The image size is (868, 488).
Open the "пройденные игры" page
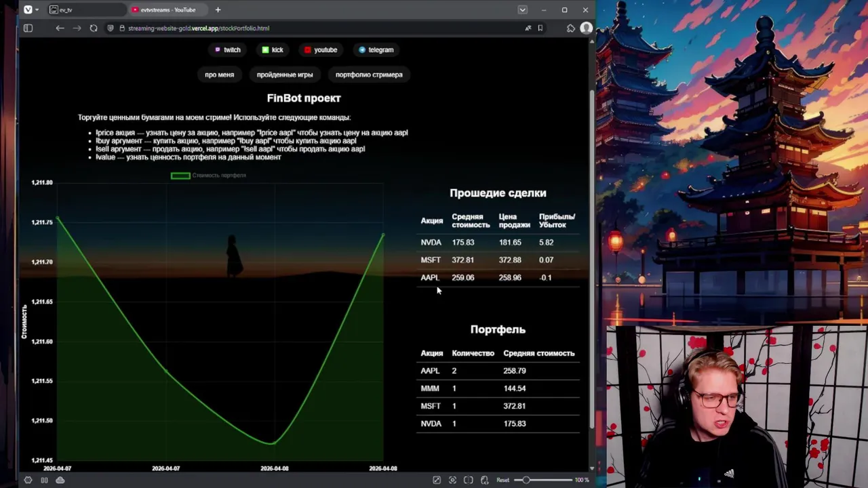click(x=285, y=75)
